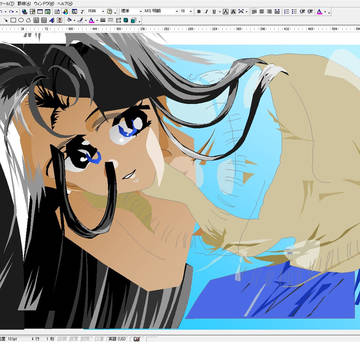Screen dimensions: 360x360
Task: Toggle the Document Map icon
Action: click(x=75, y=12)
